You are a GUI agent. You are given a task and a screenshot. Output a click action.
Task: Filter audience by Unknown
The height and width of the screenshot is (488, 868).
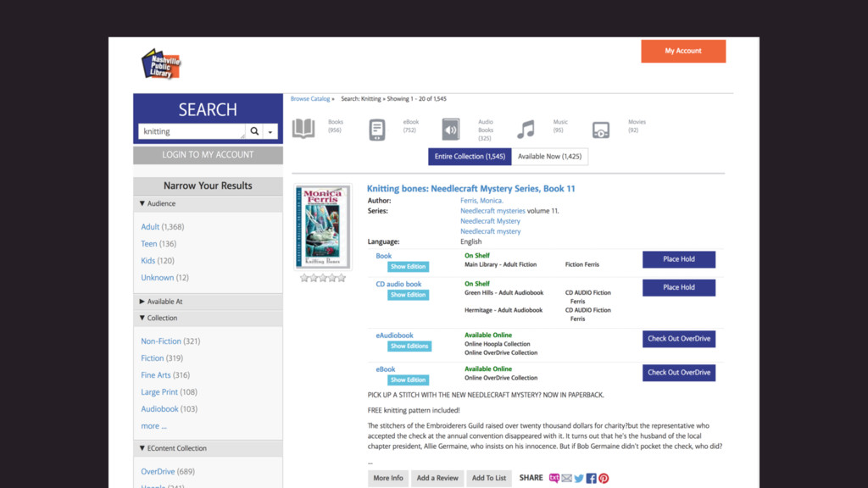point(157,278)
